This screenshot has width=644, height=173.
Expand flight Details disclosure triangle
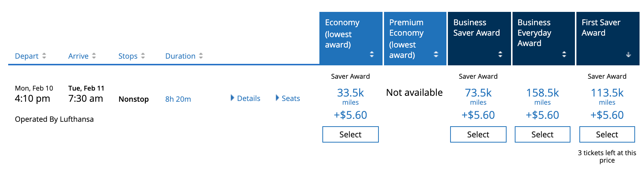[x=232, y=98]
